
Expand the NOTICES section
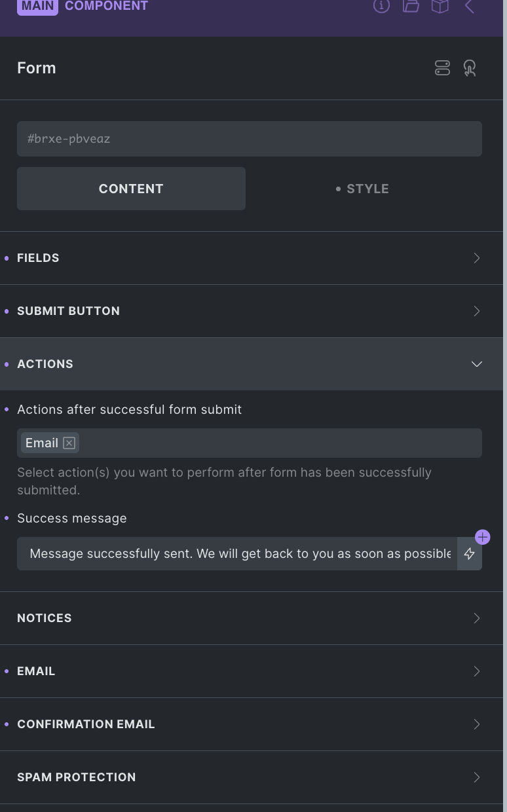coord(252,618)
